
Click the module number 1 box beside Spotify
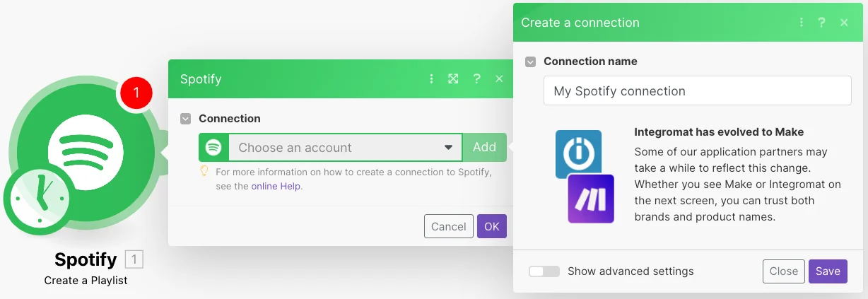pos(134,259)
